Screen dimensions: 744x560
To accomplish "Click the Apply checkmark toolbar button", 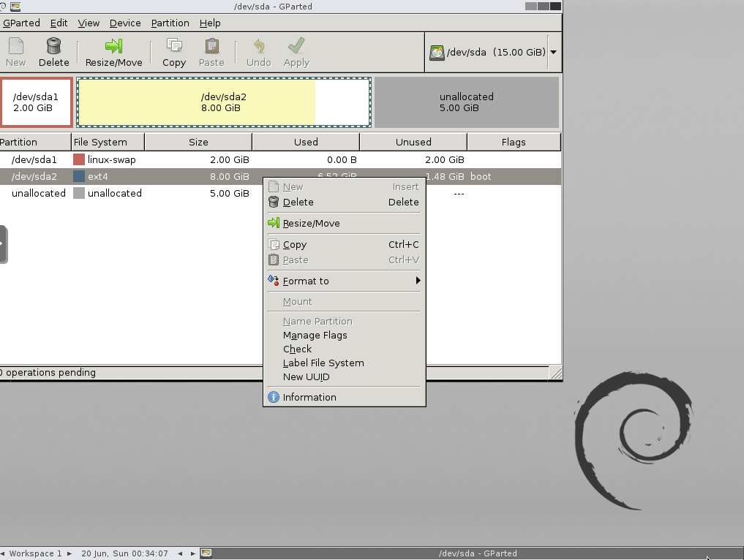I will [x=296, y=52].
